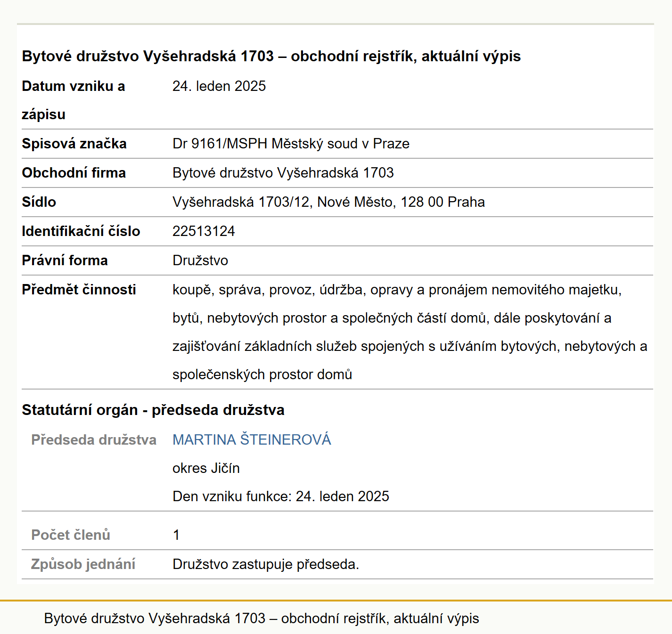Click the 'Počet členů' label

(x=71, y=535)
